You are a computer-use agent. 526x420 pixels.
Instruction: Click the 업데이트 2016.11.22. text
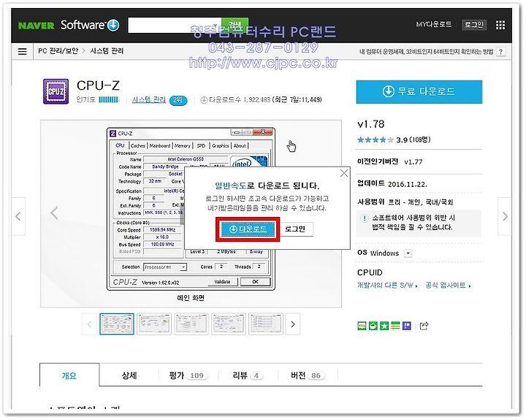coord(392,184)
